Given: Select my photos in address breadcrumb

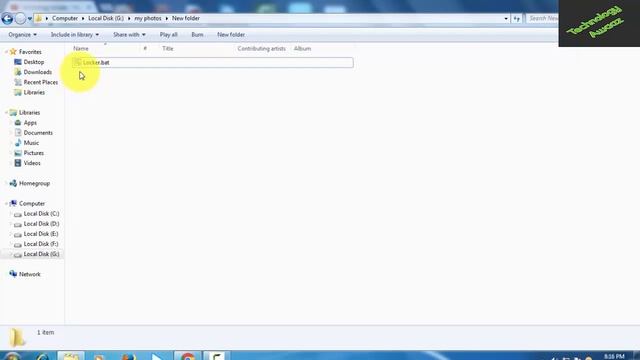Looking at the screenshot, I should [x=148, y=18].
